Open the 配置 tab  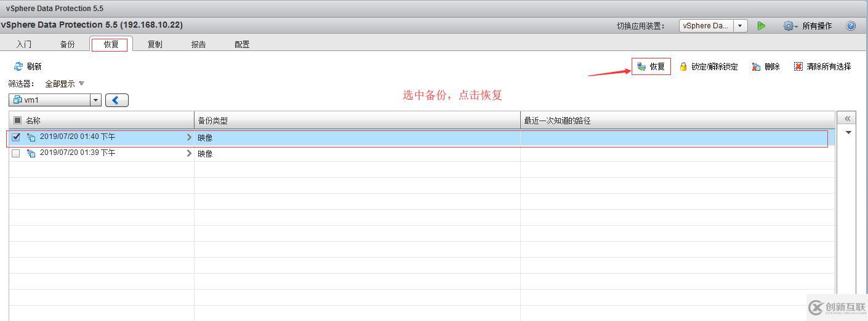pos(242,44)
